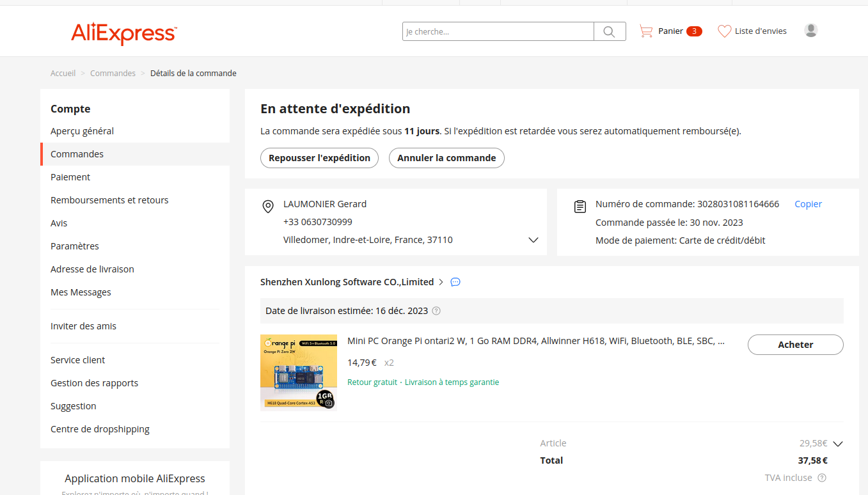This screenshot has width=868, height=495.
Task: Open the shopping cart icon
Action: pos(646,31)
